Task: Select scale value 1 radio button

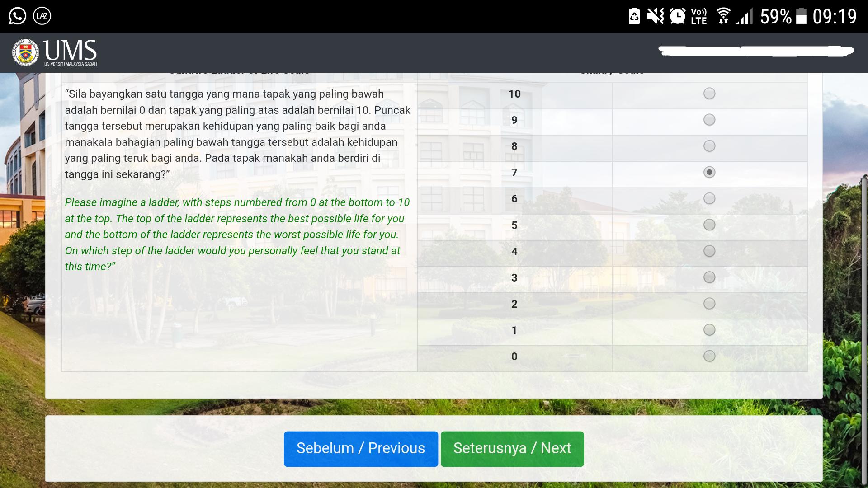Action: pyautogui.click(x=709, y=330)
